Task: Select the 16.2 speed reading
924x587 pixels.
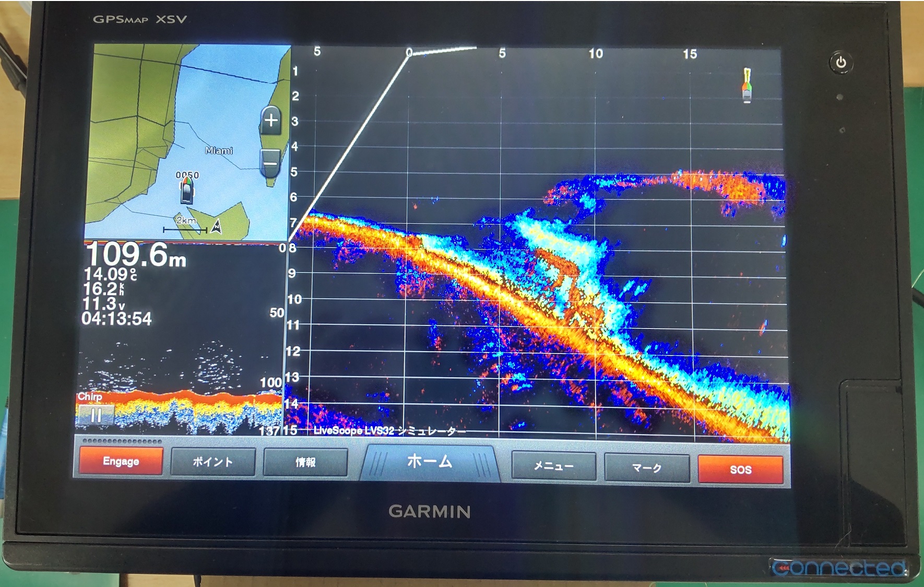Action: (x=103, y=289)
